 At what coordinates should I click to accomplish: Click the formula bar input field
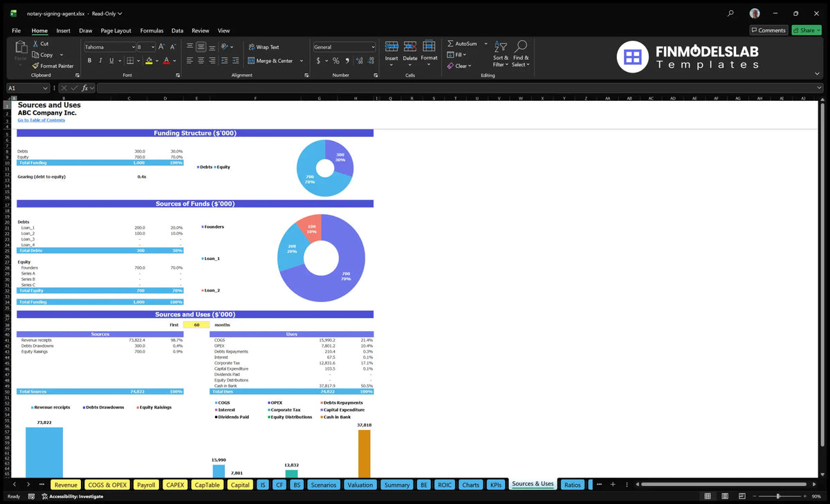[460, 88]
